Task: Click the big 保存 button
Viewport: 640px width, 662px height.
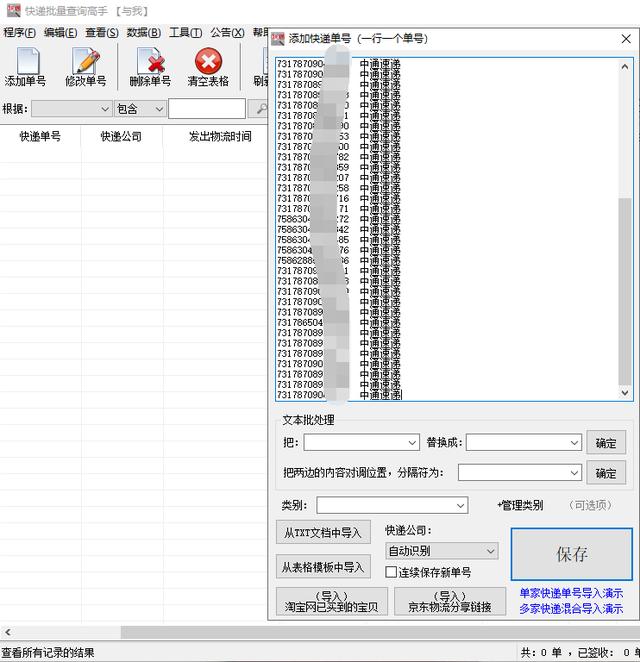Action: 572,554
